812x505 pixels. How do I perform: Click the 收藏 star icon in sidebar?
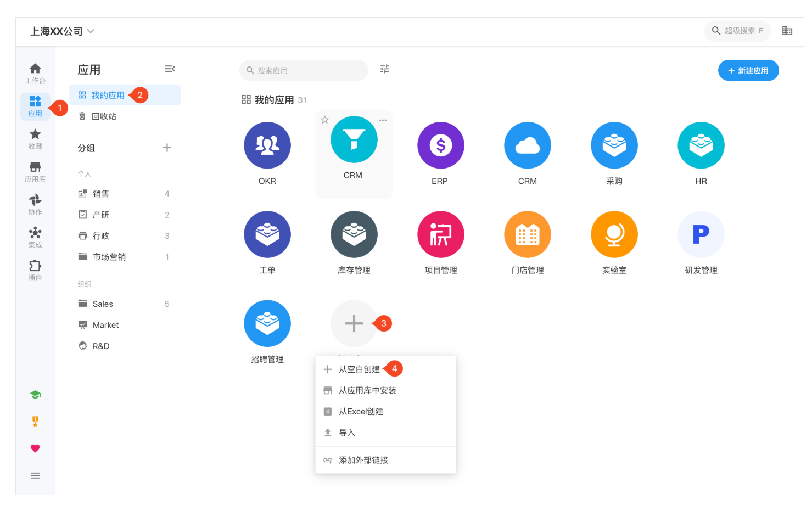pos(35,139)
